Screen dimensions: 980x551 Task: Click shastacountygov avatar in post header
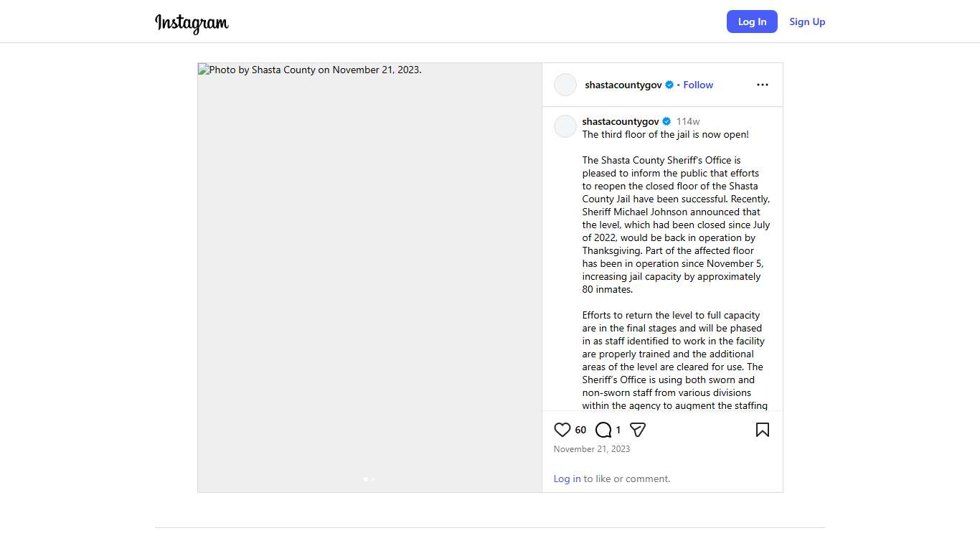[565, 85]
